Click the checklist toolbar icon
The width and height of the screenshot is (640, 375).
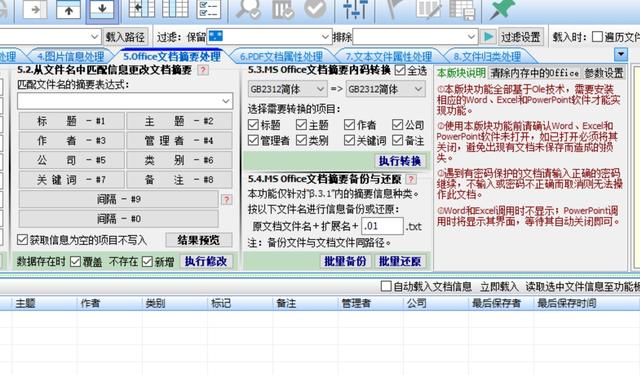(209, 9)
